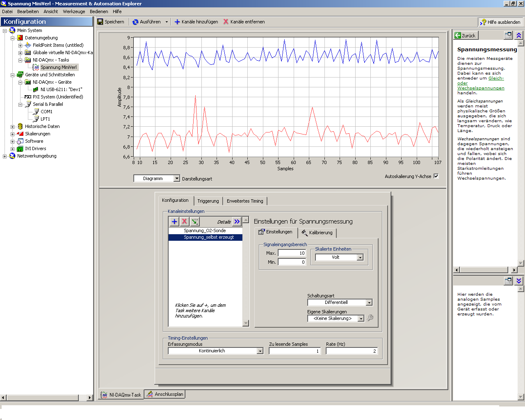525x420 pixels.
Task: Click the Rate (Hz) input field
Action: coord(352,351)
